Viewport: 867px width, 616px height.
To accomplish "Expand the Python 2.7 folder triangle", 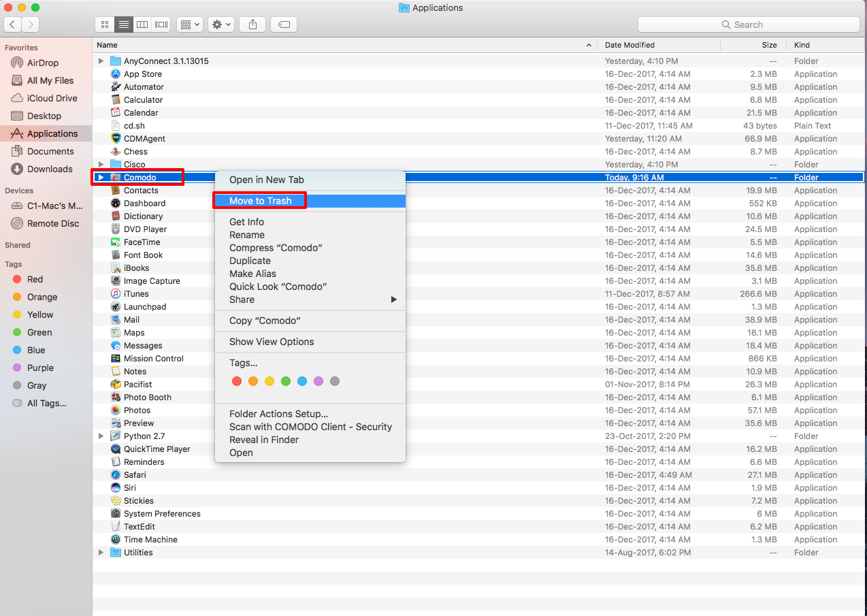I will (x=101, y=436).
